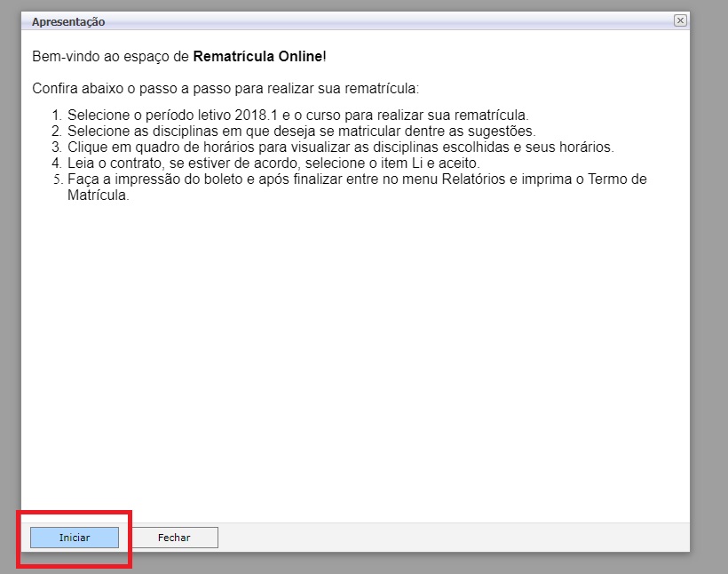Click step 2 about selecting disciplinas
The height and width of the screenshot is (574, 728).
301,132
